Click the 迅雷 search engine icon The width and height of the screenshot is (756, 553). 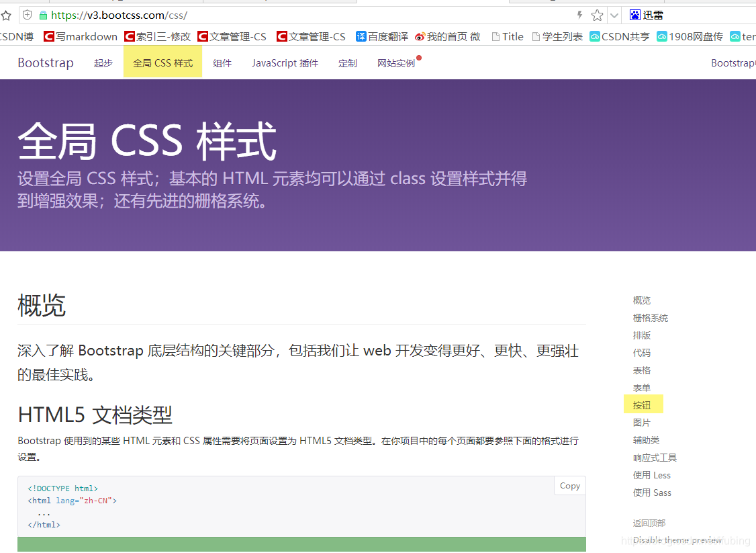click(x=635, y=15)
